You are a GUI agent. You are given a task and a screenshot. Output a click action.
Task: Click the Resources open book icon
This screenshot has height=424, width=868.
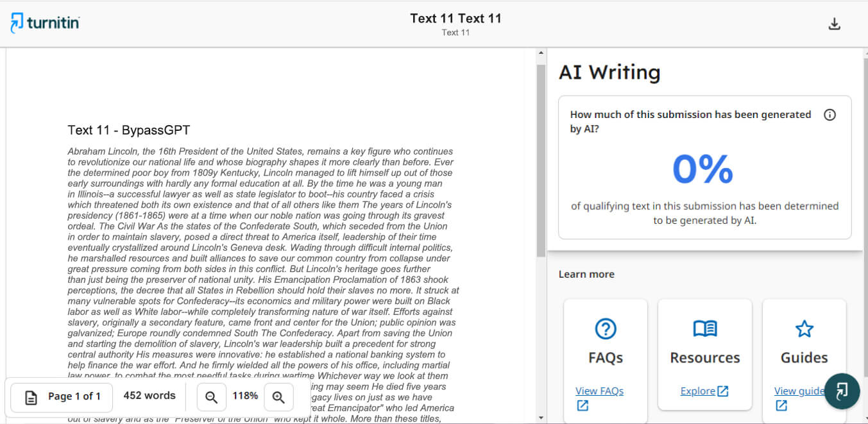[704, 329]
